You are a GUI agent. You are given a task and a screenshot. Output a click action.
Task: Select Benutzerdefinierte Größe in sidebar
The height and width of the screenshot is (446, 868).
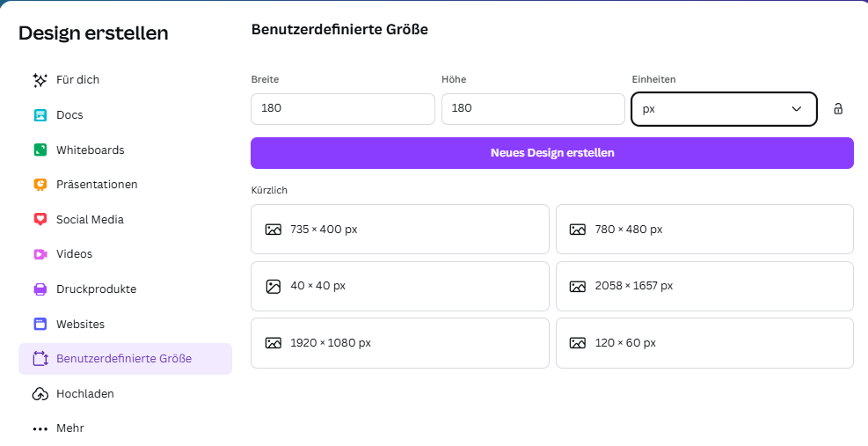click(x=125, y=359)
